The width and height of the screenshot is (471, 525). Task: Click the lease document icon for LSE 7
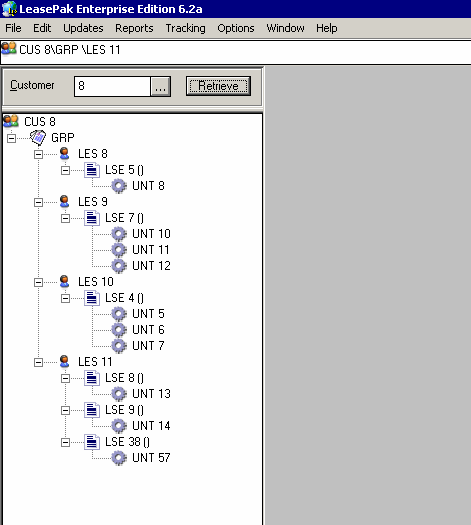pyautogui.click(x=92, y=218)
